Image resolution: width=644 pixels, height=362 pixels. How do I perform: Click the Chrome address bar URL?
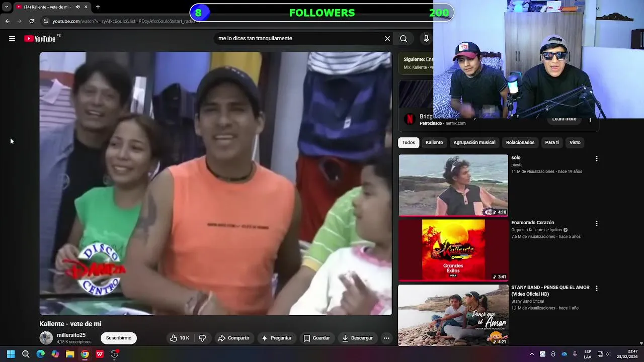coord(123,21)
